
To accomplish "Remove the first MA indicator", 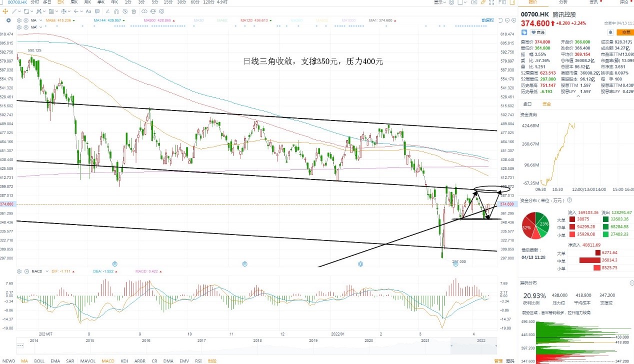I will tap(26, 20).
